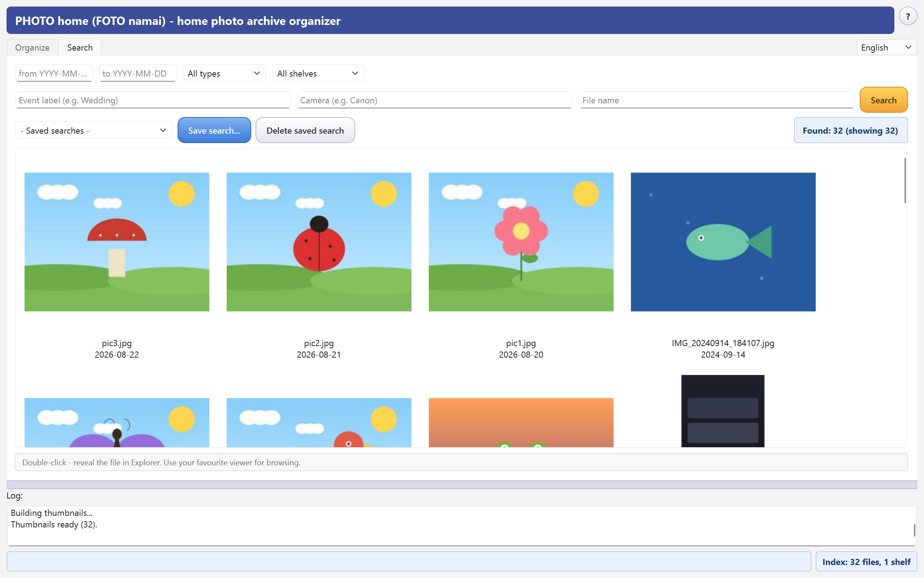Click the IMG_20240914_184107.jpg file name label
This screenshot has width=924, height=578.
tap(723, 343)
